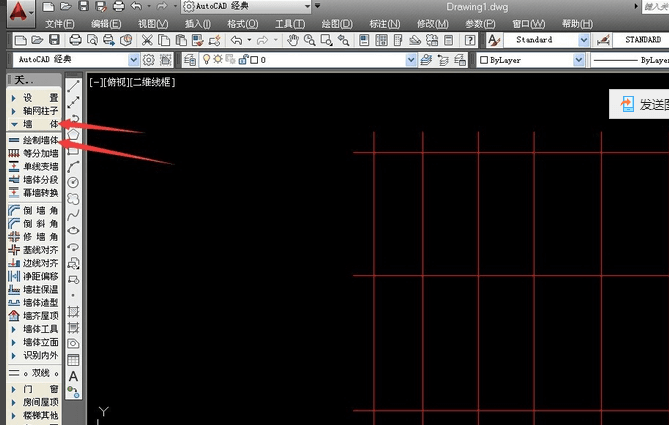
Task: Click the Copy icon in standard toolbar
Action: [x=164, y=41]
